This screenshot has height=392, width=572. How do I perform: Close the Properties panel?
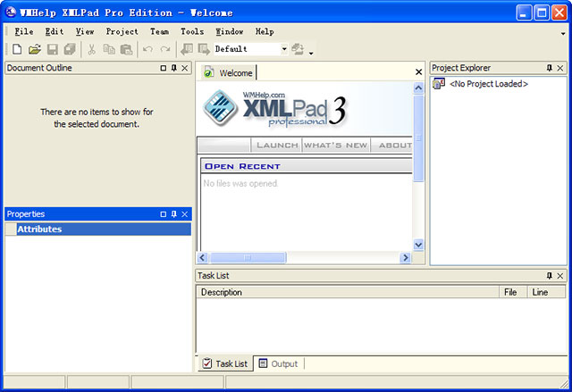[x=185, y=214]
